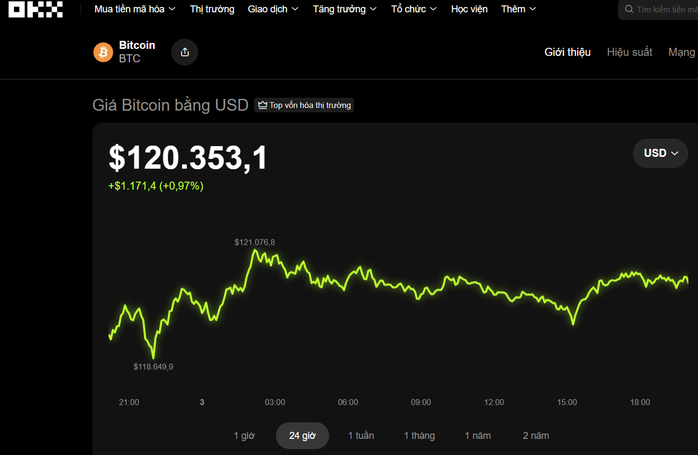
Task: Show the "1 năm" price chart
Action: pyautogui.click(x=478, y=436)
